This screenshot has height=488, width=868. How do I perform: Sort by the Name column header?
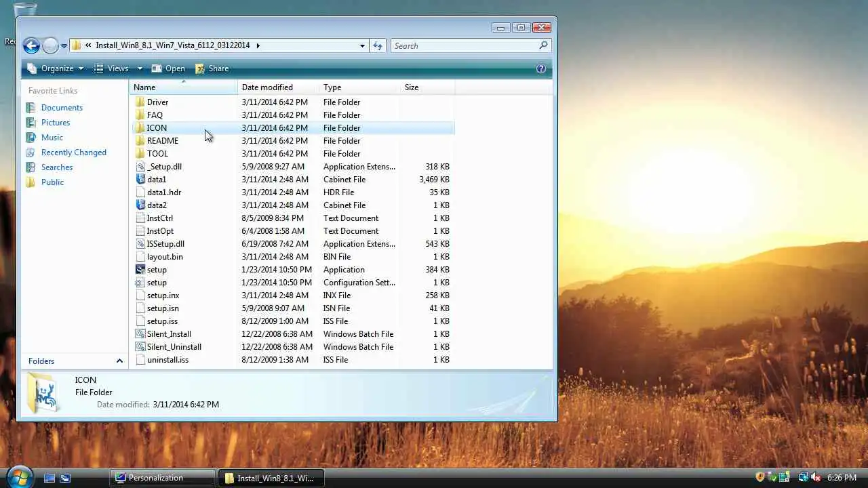tap(183, 87)
